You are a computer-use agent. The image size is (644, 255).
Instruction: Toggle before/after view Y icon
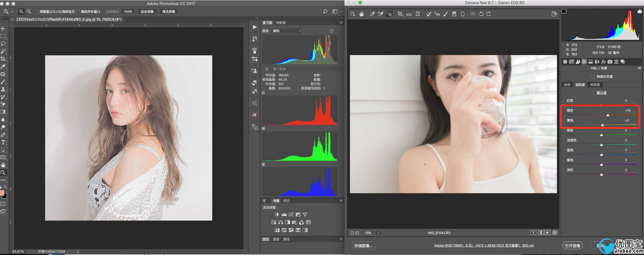tap(533, 233)
